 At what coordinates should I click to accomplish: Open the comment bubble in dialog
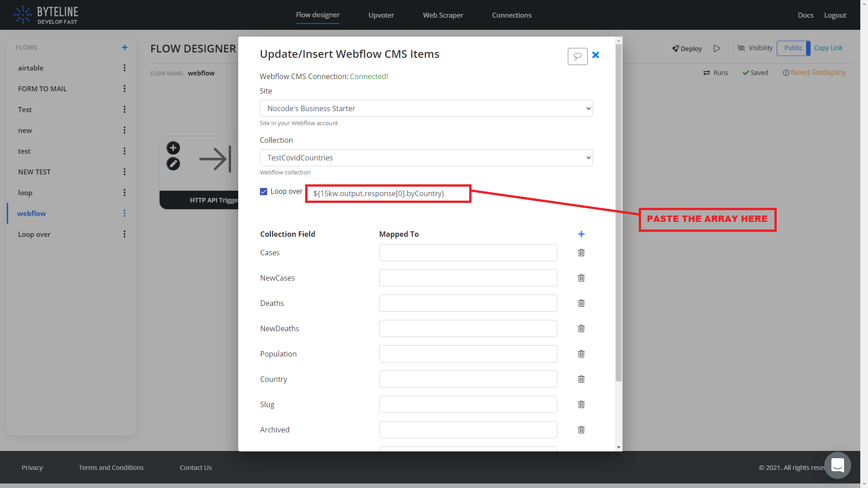[x=577, y=56]
